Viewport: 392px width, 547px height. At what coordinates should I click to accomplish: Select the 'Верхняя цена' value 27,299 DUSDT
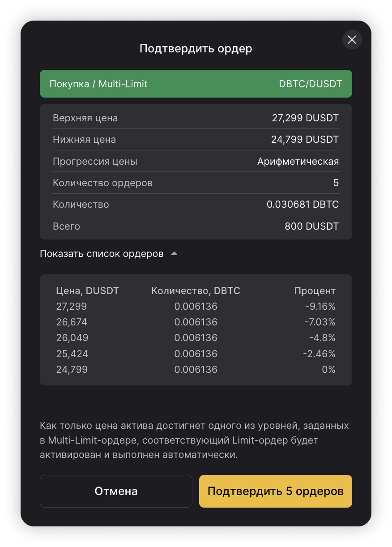click(305, 118)
